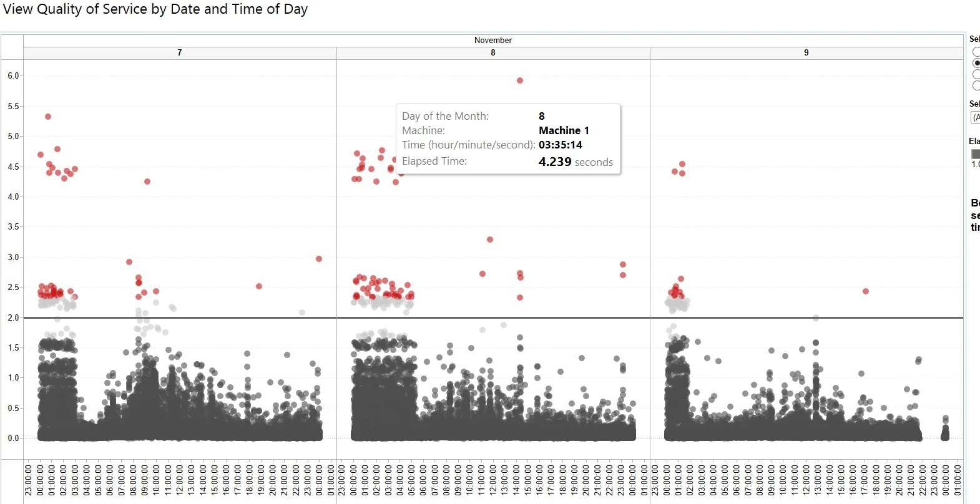Click the 03:35:14 time in the tooltip
Screen dimensions: 980x504
tap(561, 145)
